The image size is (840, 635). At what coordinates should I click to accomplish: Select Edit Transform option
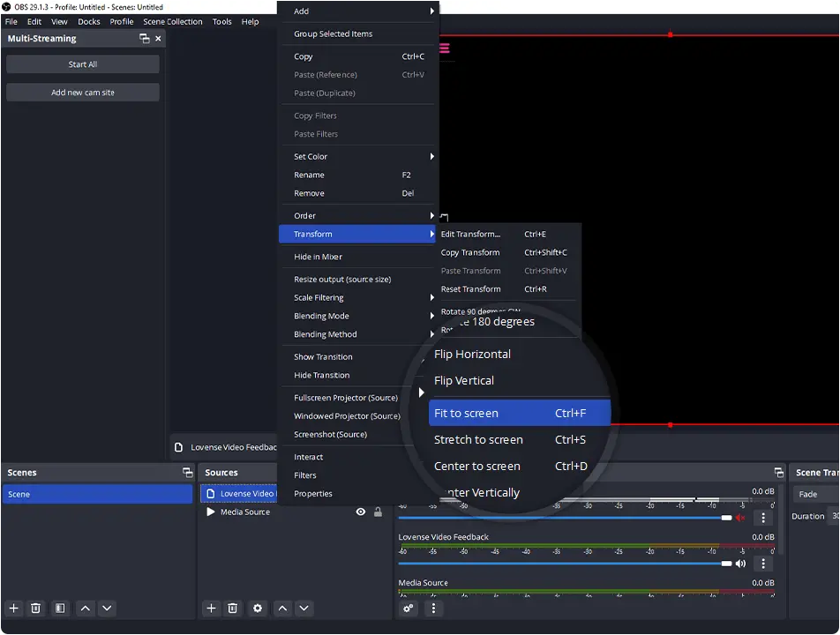(508, 234)
